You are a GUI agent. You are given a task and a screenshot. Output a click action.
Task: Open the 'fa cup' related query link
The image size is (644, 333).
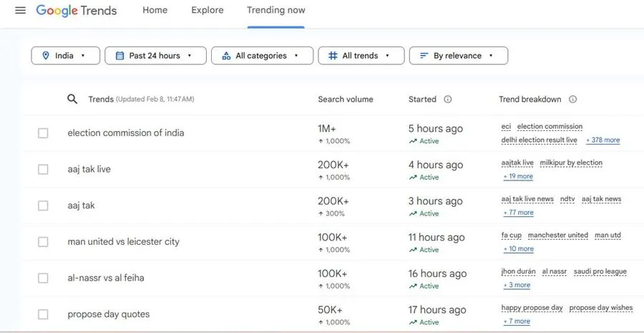(511, 235)
